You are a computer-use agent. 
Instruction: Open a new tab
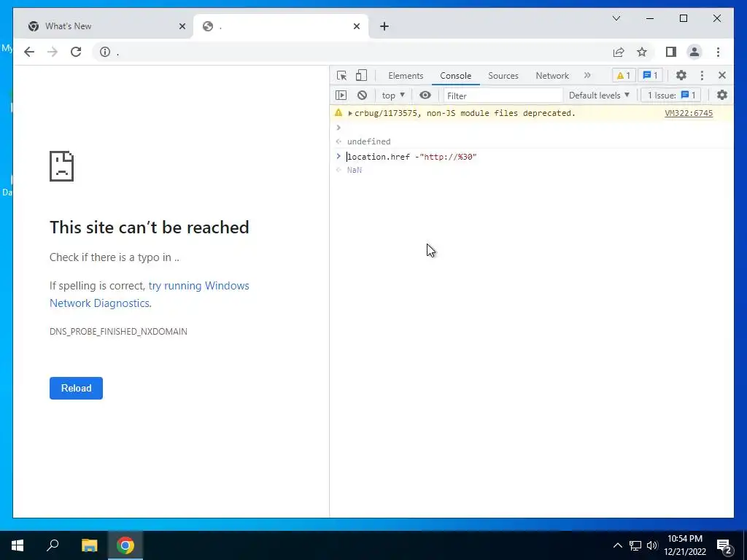point(384,26)
